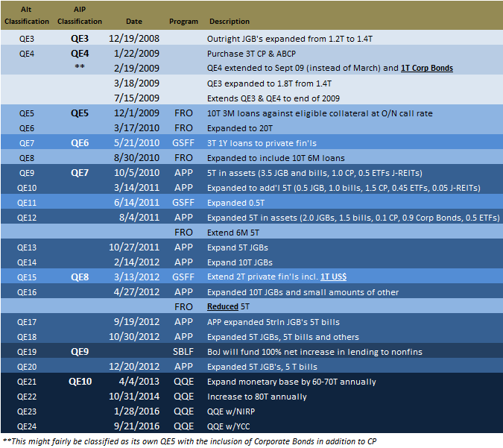Click "APP expanded 5trln JGB's 5T bills"
The image size is (503, 448).
[x=273, y=322]
